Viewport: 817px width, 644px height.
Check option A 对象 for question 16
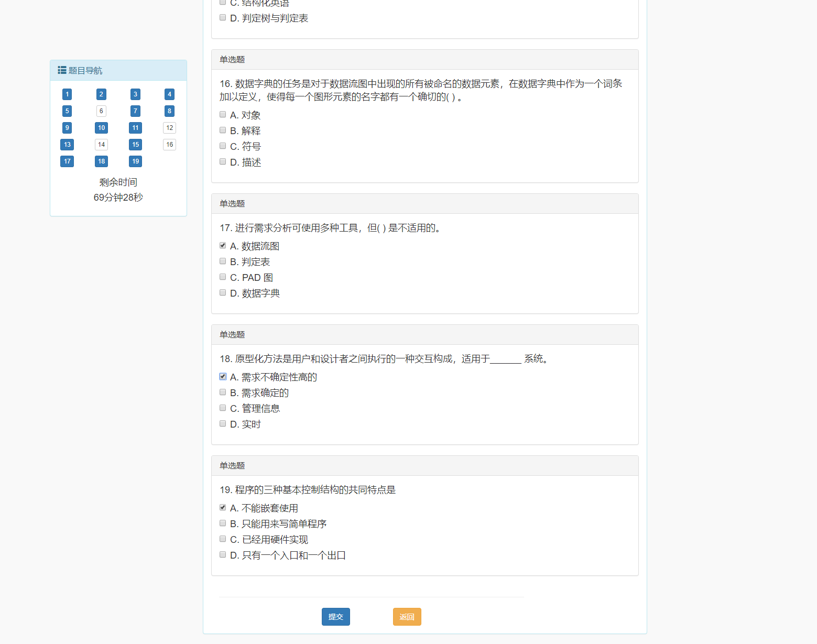222,114
